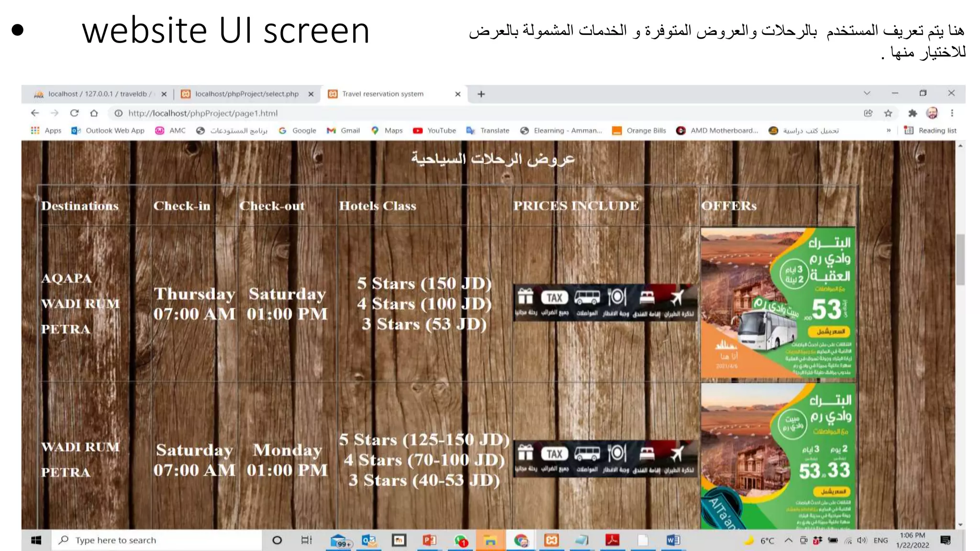Expand hidden bookmarks double-chevron
The image size is (980, 551).
(889, 131)
